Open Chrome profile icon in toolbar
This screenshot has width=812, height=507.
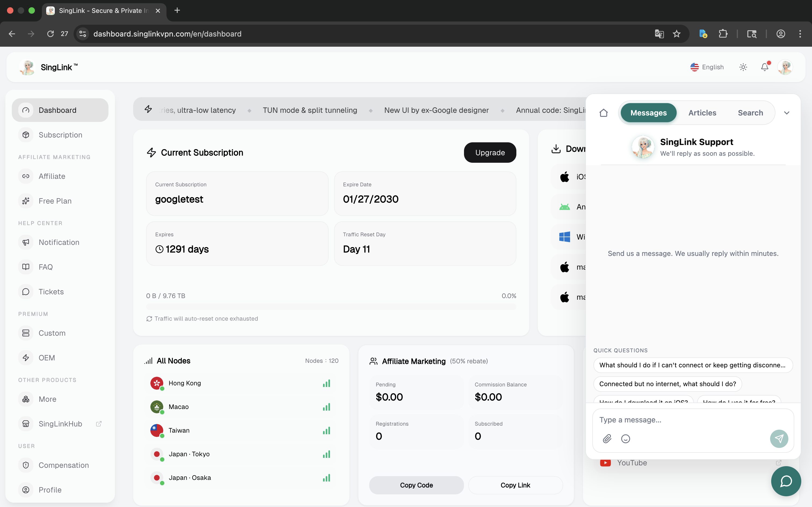click(x=781, y=34)
